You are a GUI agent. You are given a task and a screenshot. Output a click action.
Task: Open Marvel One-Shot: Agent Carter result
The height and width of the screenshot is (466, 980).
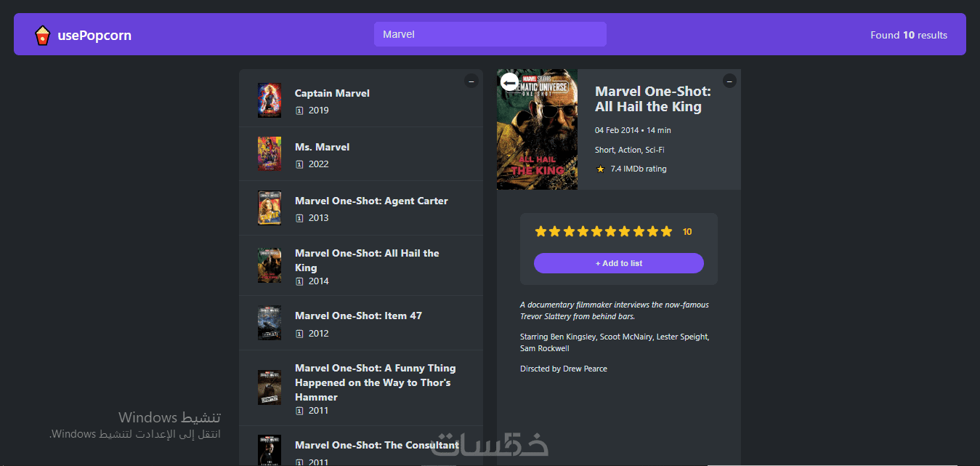[361, 208]
